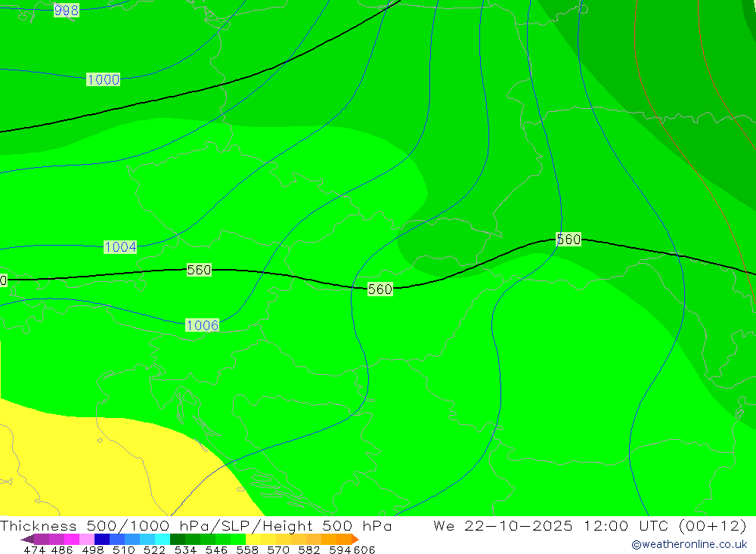756x554 pixels.
Task: Click the 510 legend value
Action: (x=123, y=550)
